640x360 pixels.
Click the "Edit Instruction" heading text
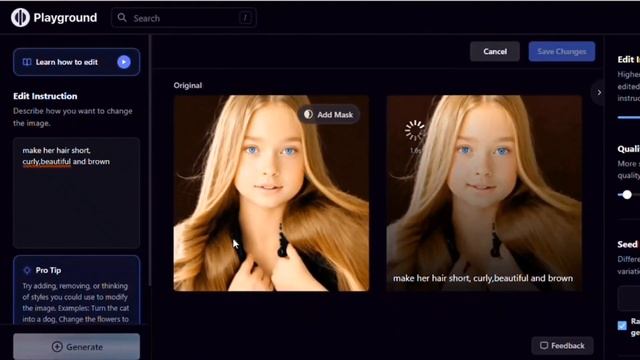coord(45,96)
